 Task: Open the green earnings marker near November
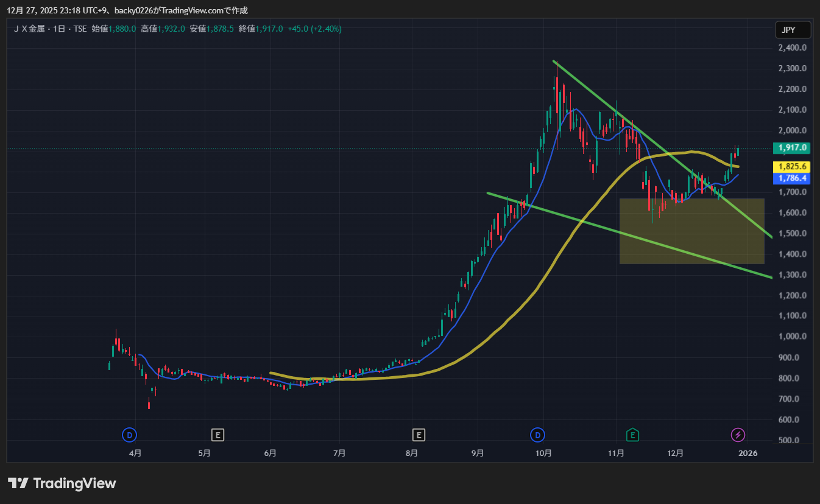[634, 435]
